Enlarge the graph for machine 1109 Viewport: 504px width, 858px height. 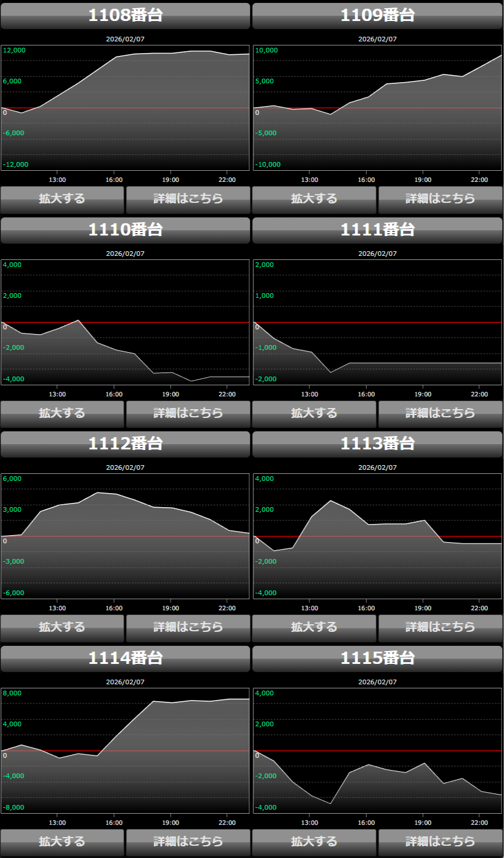pyautogui.click(x=314, y=199)
